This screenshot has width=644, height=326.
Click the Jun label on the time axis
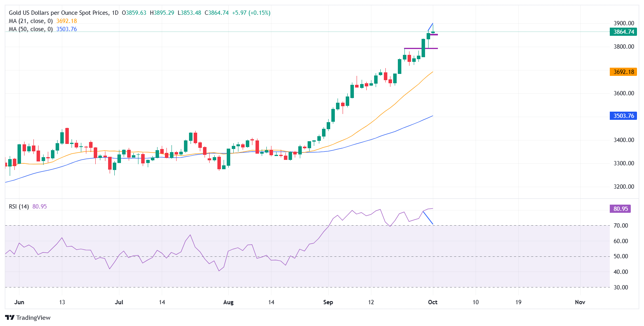point(19,302)
